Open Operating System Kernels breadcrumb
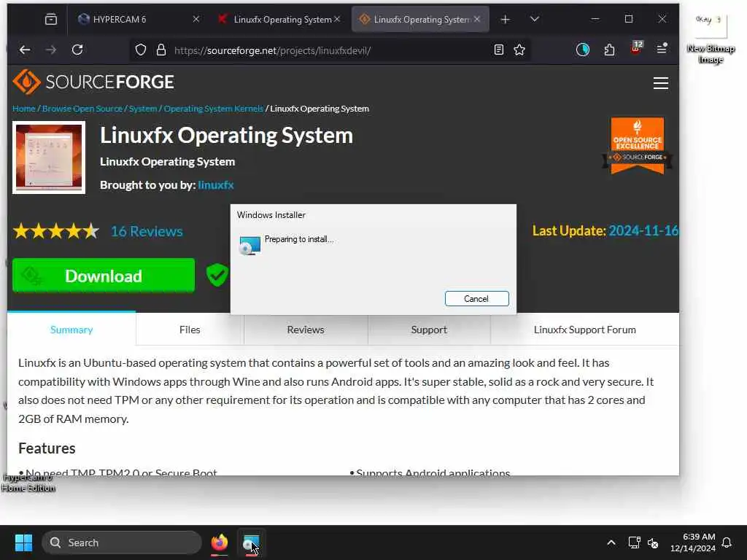The height and width of the screenshot is (560, 747). pyautogui.click(x=214, y=109)
